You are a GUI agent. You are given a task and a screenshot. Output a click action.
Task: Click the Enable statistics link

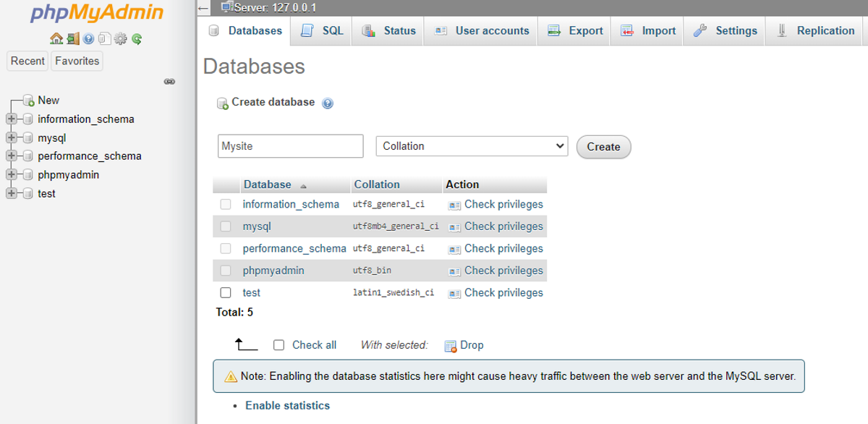coord(287,405)
